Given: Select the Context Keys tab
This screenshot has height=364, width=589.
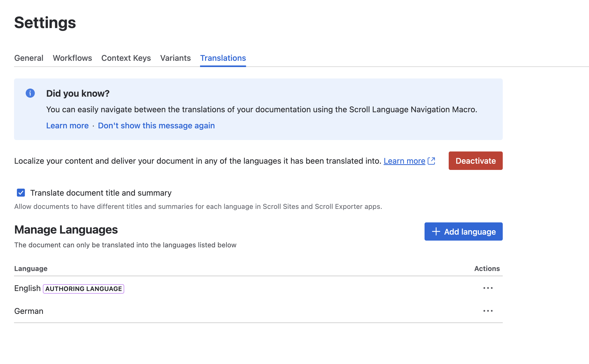Looking at the screenshot, I should [126, 58].
